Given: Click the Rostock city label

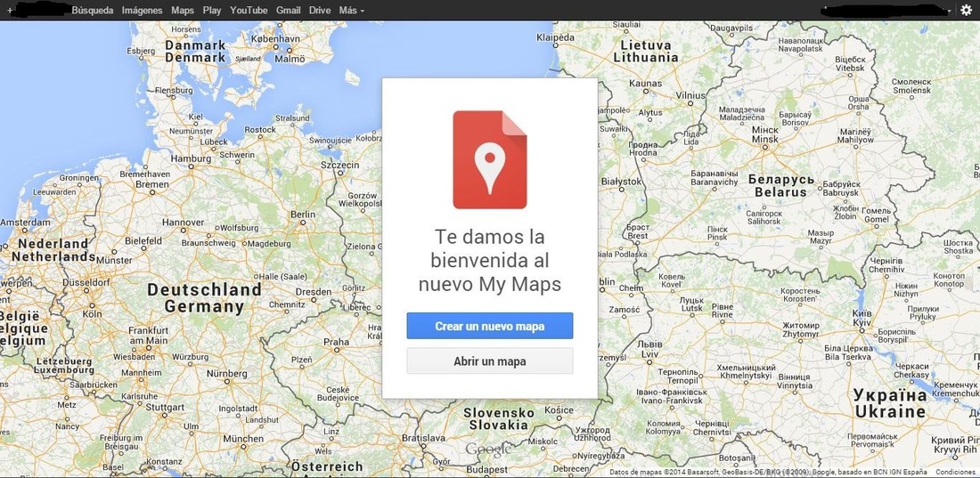Looking at the screenshot, I should tap(260, 129).
